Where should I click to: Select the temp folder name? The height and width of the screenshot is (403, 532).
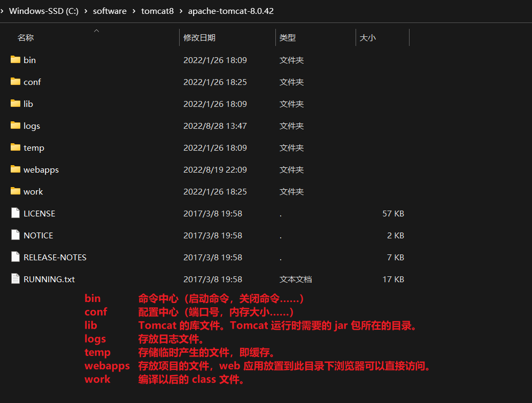click(x=34, y=148)
